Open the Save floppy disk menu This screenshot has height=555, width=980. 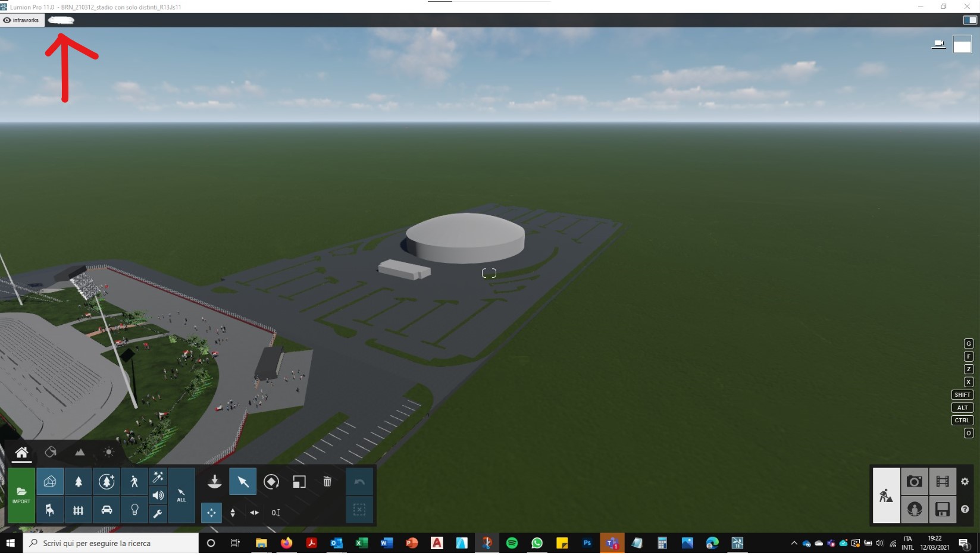click(x=943, y=509)
